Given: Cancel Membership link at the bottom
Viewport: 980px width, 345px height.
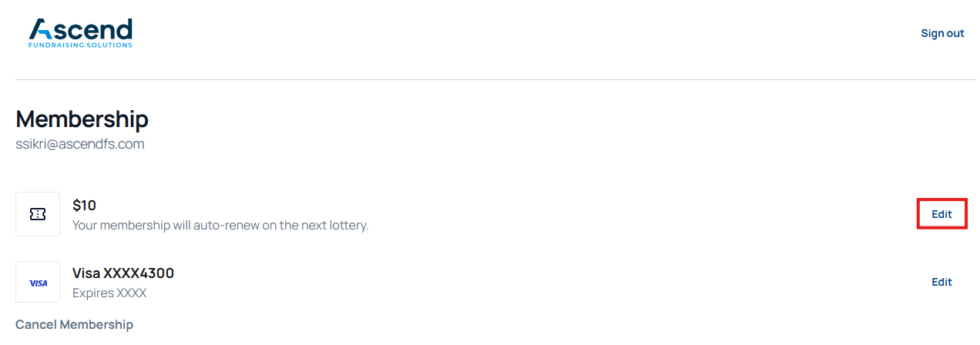Looking at the screenshot, I should point(74,324).
